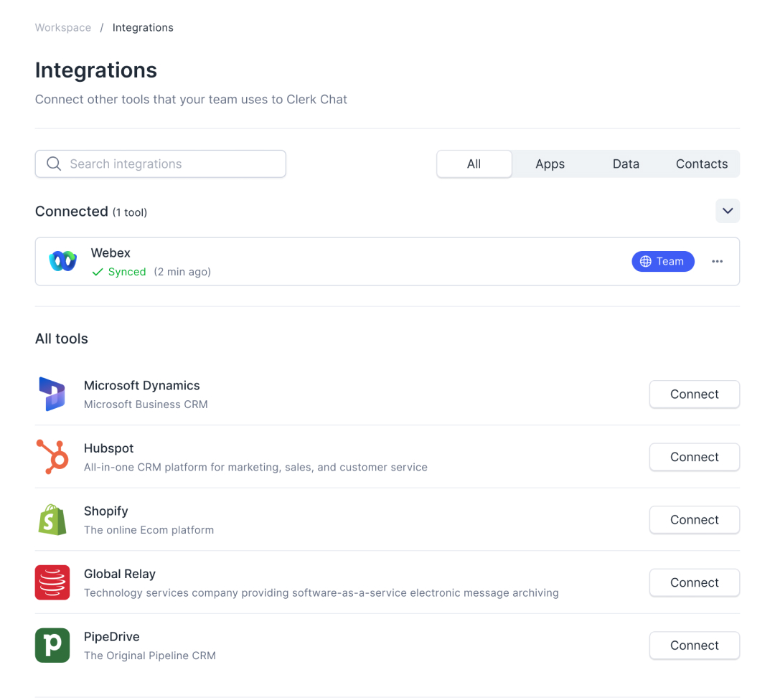Switch to the Apps tab
The height and width of the screenshot is (700, 775).
coord(550,164)
